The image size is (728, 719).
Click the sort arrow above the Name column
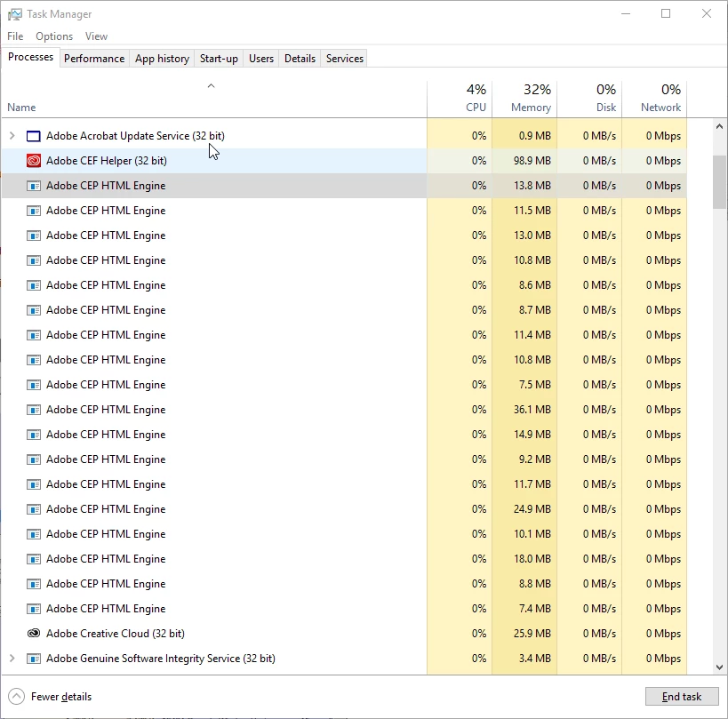coord(211,86)
